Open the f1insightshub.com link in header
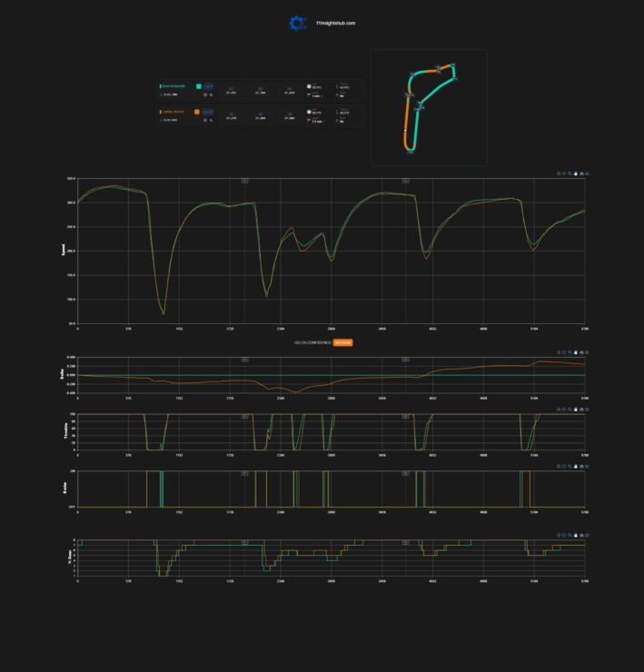This screenshot has height=672, width=644. click(335, 23)
